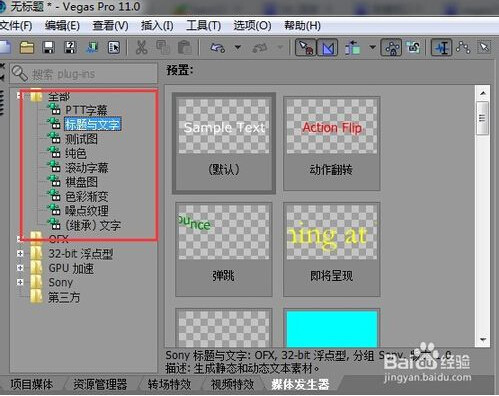Screen dimensions: 499x396
Task: Select 滚动字幕 generator in tree
Action: 86,168
